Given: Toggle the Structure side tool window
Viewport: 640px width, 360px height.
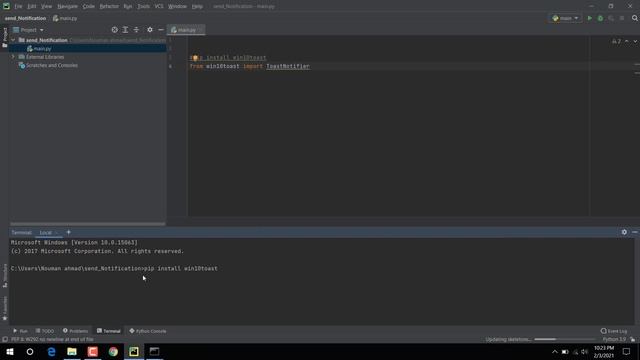Looking at the screenshot, I should pos(4,276).
